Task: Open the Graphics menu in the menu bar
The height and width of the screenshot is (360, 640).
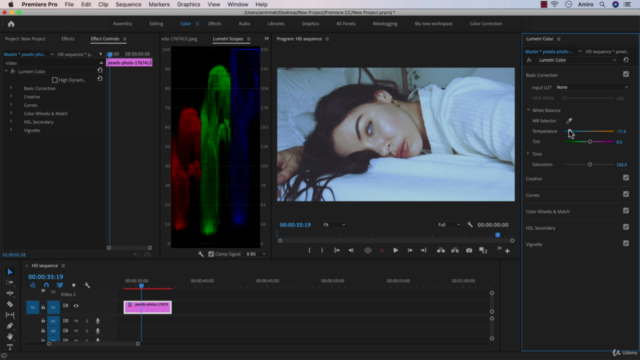Action: 188,4
